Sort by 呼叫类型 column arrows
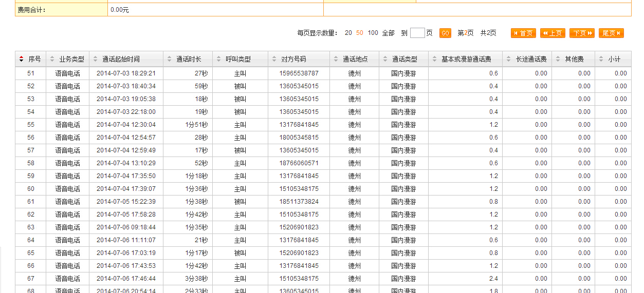Viewport: 644px width, 293px height. [218, 59]
